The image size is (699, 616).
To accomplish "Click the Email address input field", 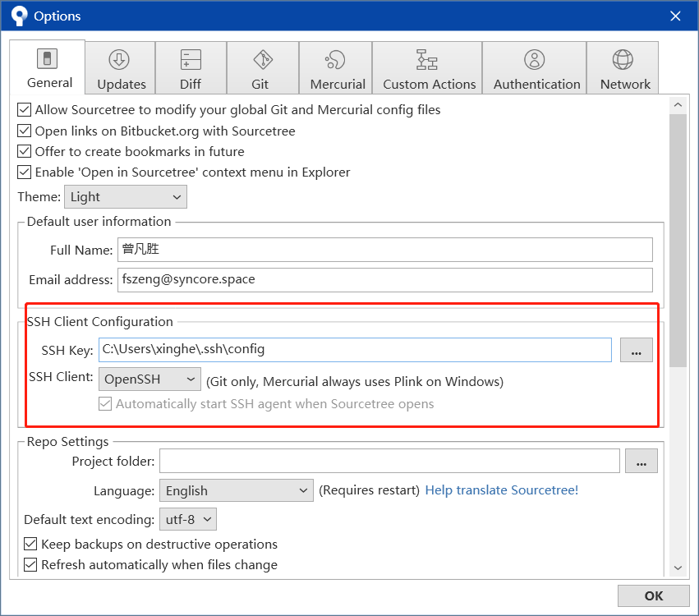I will click(385, 280).
